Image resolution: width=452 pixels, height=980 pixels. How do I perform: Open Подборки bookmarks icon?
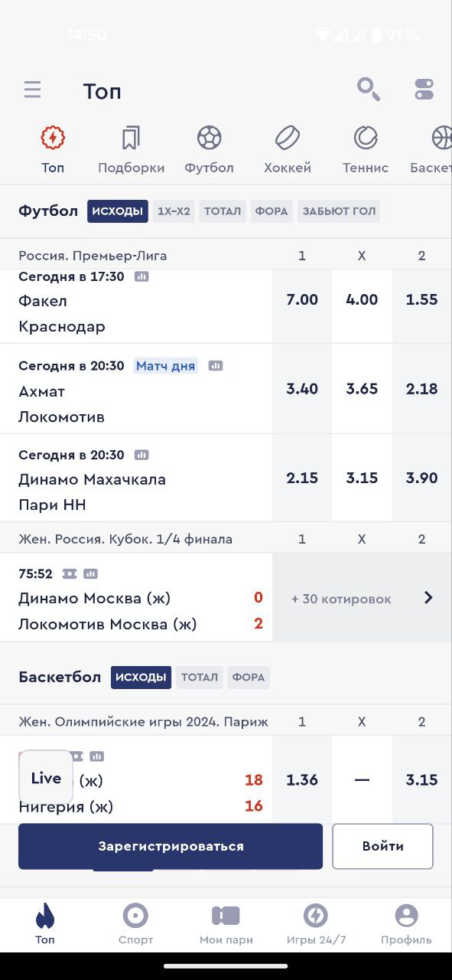pos(131,138)
